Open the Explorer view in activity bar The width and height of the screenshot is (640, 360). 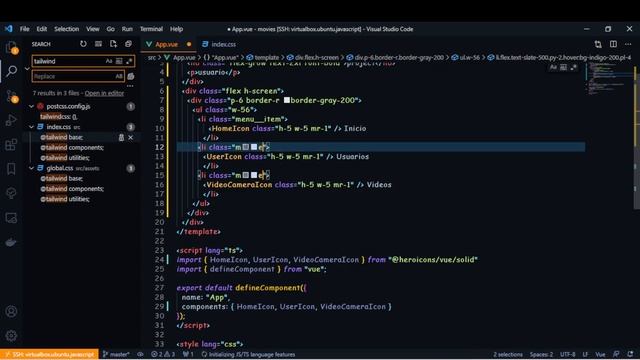coord(11,47)
